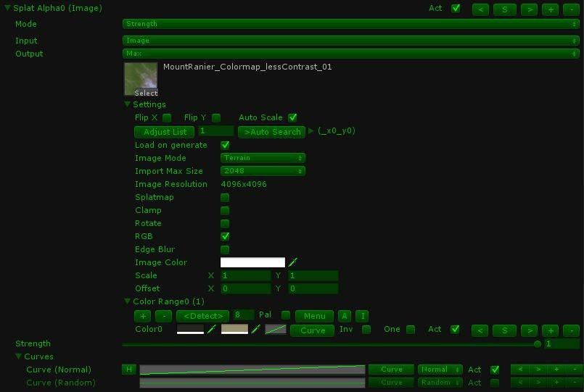Enable the Clamp checkbox
584x392 pixels.
tap(225, 211)
